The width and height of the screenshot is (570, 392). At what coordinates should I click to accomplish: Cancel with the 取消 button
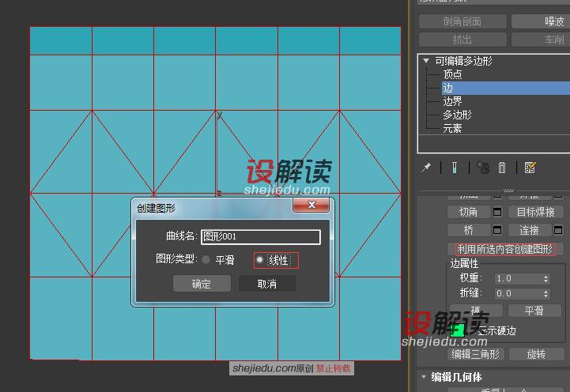(x=267, y=284)
